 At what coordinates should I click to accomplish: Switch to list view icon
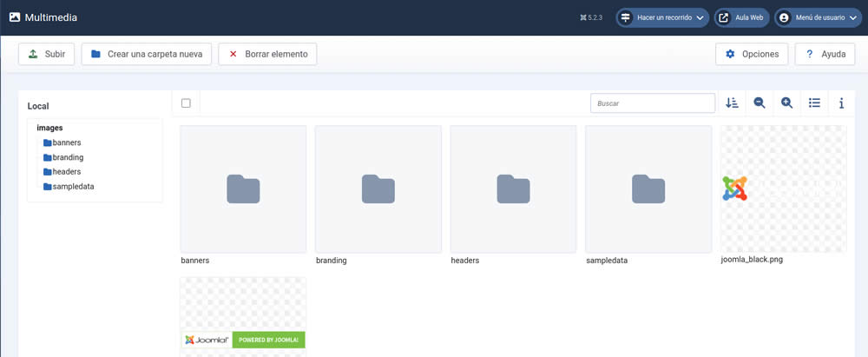point(814,103)
